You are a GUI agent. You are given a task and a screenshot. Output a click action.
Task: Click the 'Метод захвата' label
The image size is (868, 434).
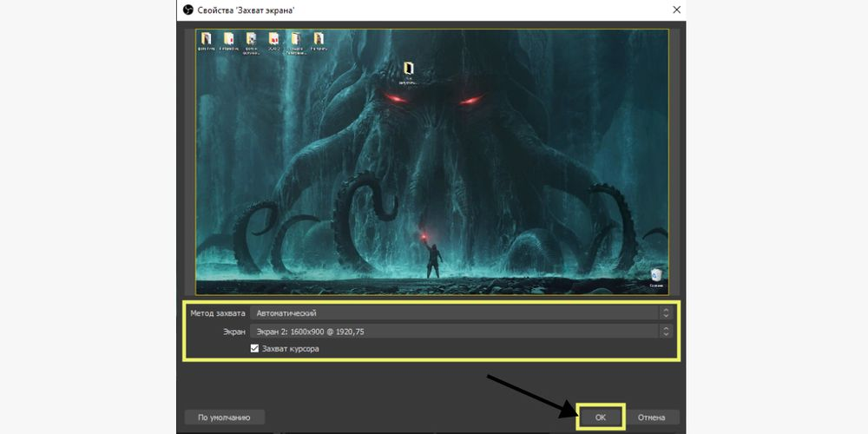218,313
